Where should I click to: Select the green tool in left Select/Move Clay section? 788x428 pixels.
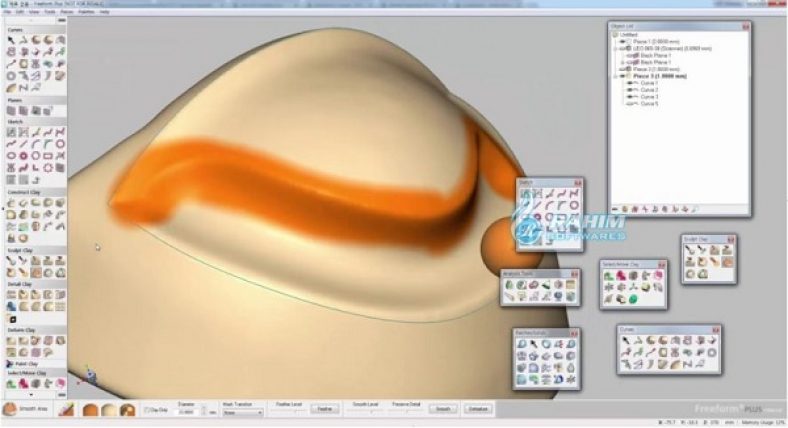tap(11, 384)
